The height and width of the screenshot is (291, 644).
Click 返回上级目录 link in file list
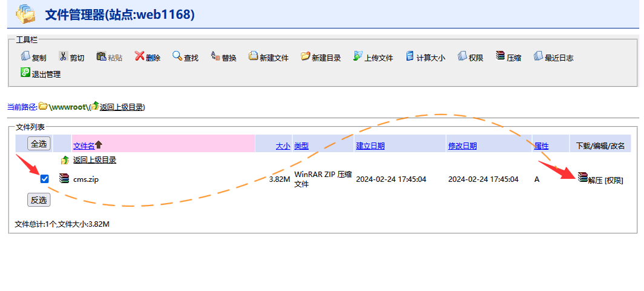[x=94, y=160]
